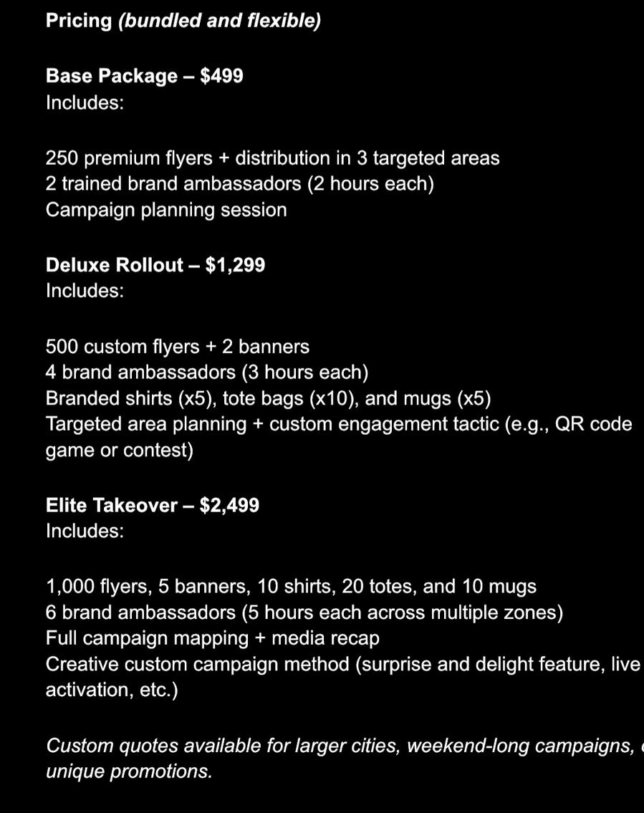This screenshot has width=644, height=813.
Task: Click the Creative custom campaign method line
Action: point(342,664)
